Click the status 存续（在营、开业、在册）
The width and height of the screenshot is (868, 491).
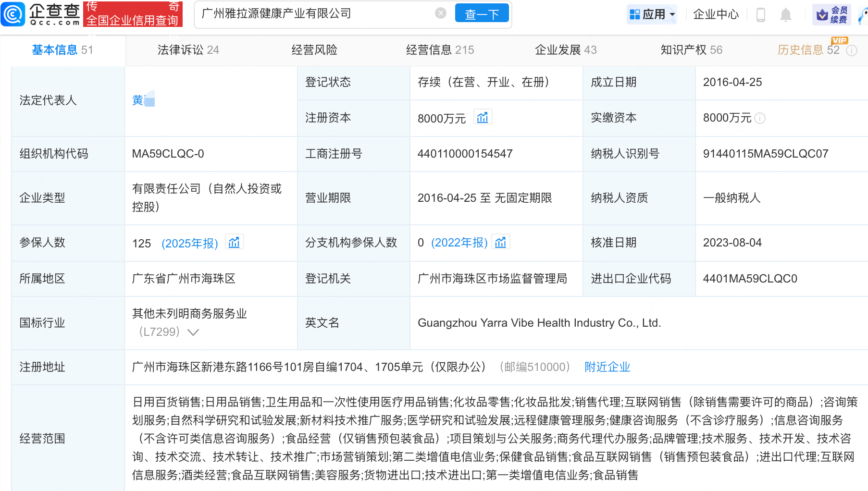pos(484,82)
